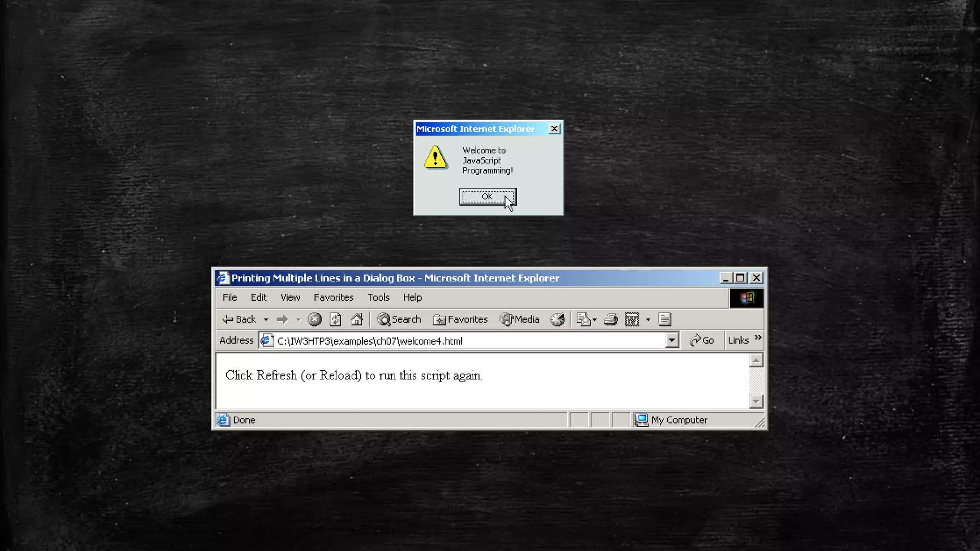Screen dimensions: 980x551
Task: Expand the Back history dropdown arrow
Action: tap(266, 320)
